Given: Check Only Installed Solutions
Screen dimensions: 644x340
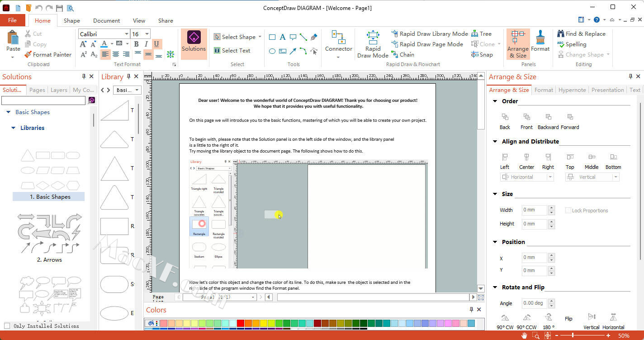Looking at the screenshot, I should click(x=7, y=326).
